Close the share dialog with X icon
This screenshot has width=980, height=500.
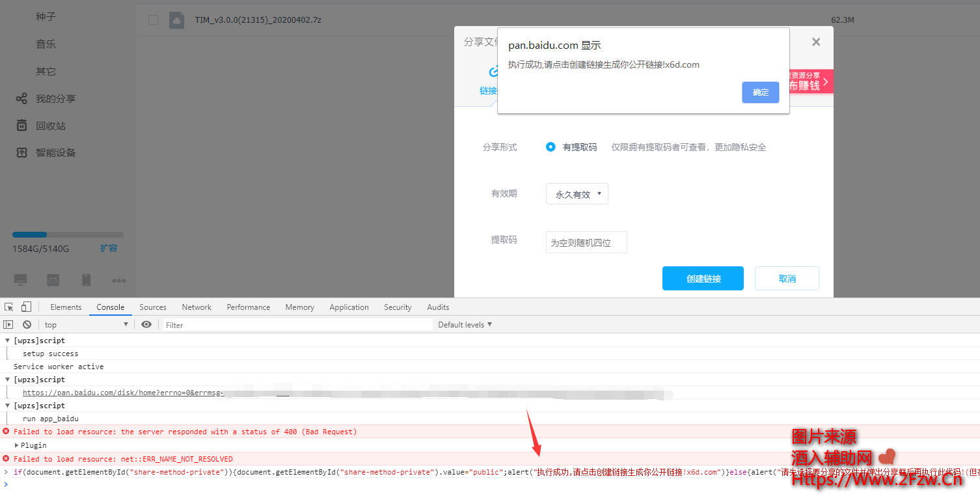click(816, 42)
